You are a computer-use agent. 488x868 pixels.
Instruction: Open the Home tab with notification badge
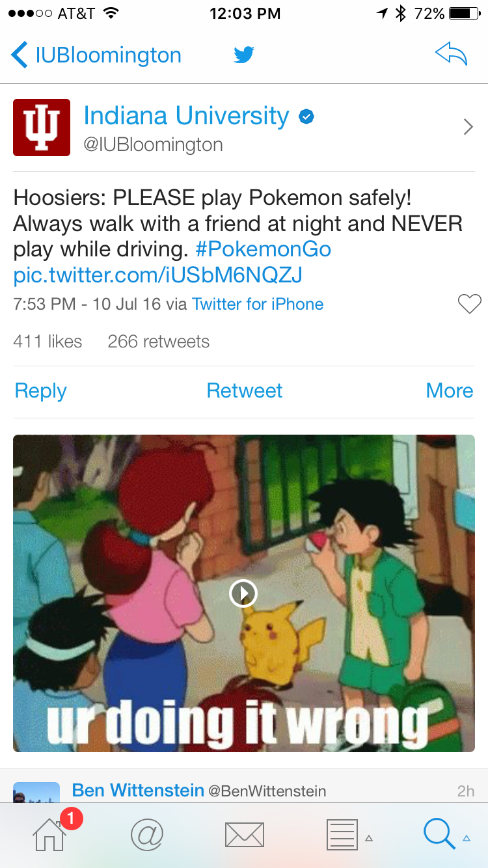coord(51,834)
